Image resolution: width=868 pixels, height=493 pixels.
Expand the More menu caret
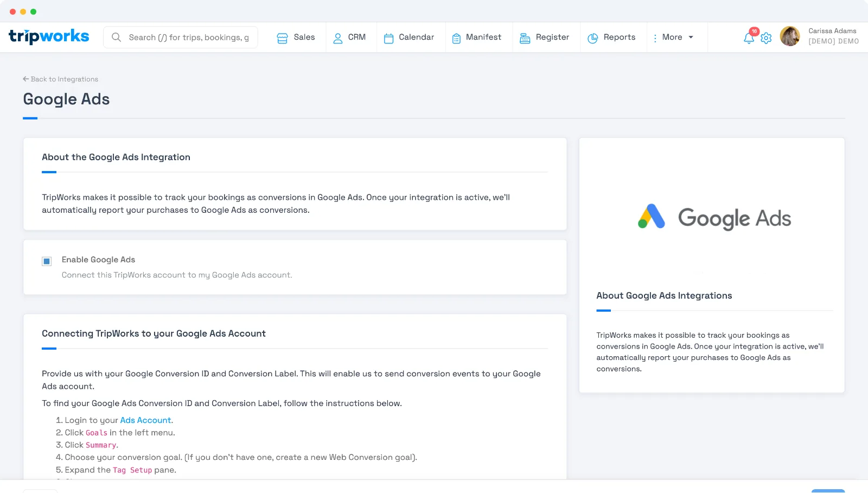(691, 37)
